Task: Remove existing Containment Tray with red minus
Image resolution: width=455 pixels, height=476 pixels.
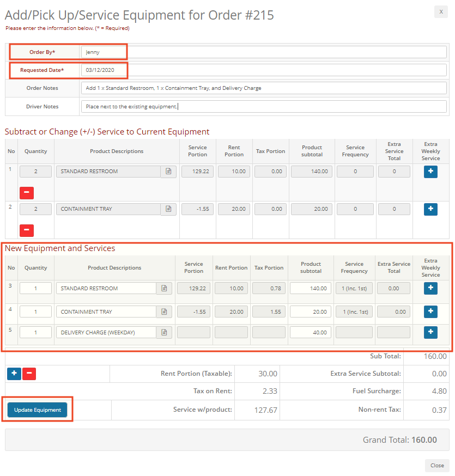Action: 27,230
